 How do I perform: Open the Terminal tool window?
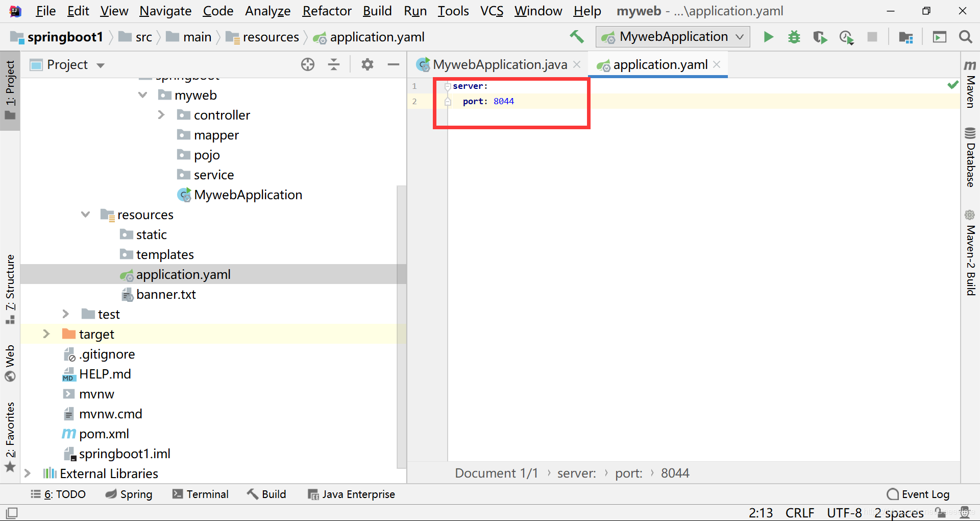tap(201, 494)
